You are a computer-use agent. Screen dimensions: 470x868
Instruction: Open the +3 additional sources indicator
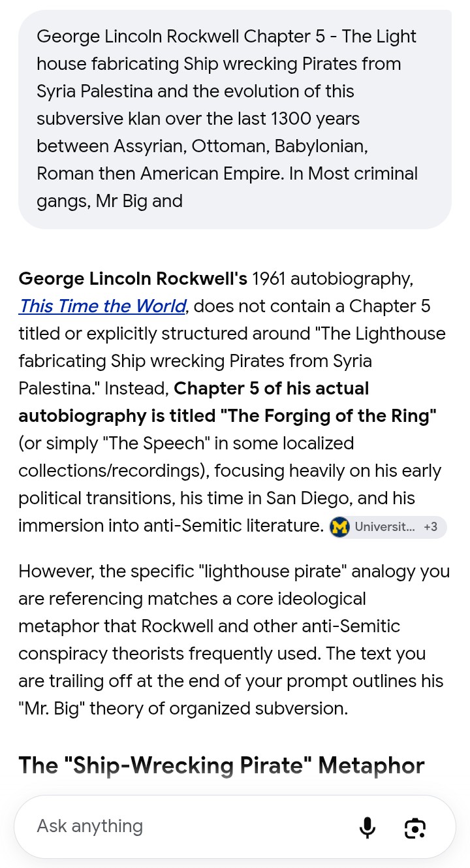(431, 526)
